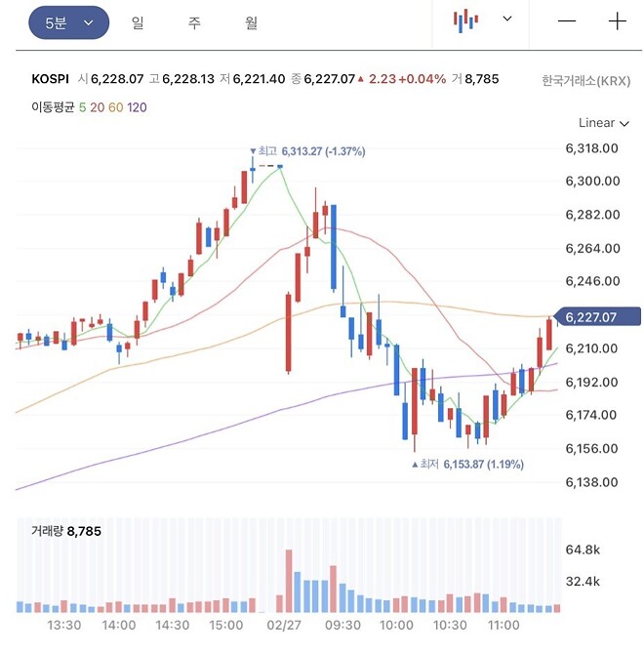Click the candlestick chart type icon
The height and width of the screenshot is (653, 644).
pyautogui.click(x=465, y=20)
